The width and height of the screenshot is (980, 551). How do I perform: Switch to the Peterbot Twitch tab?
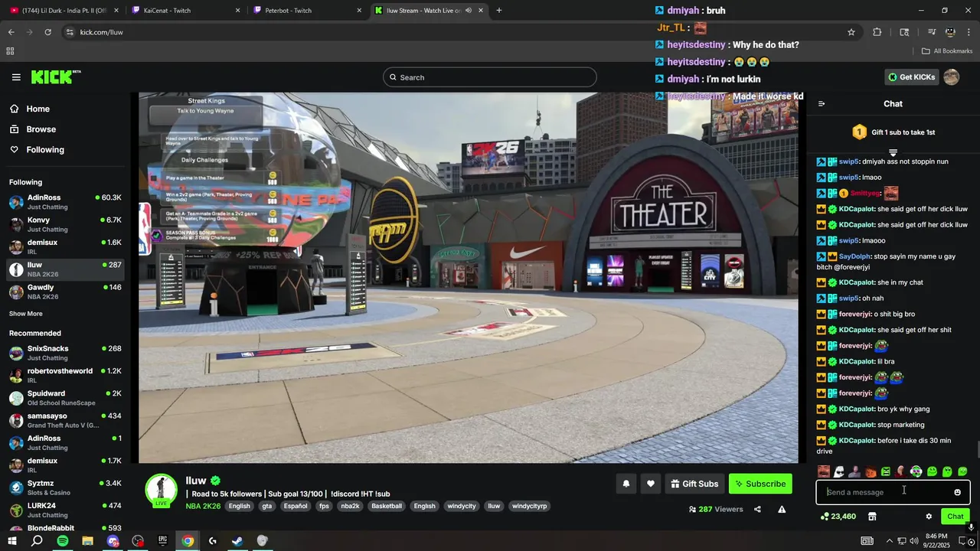point(308,11)
